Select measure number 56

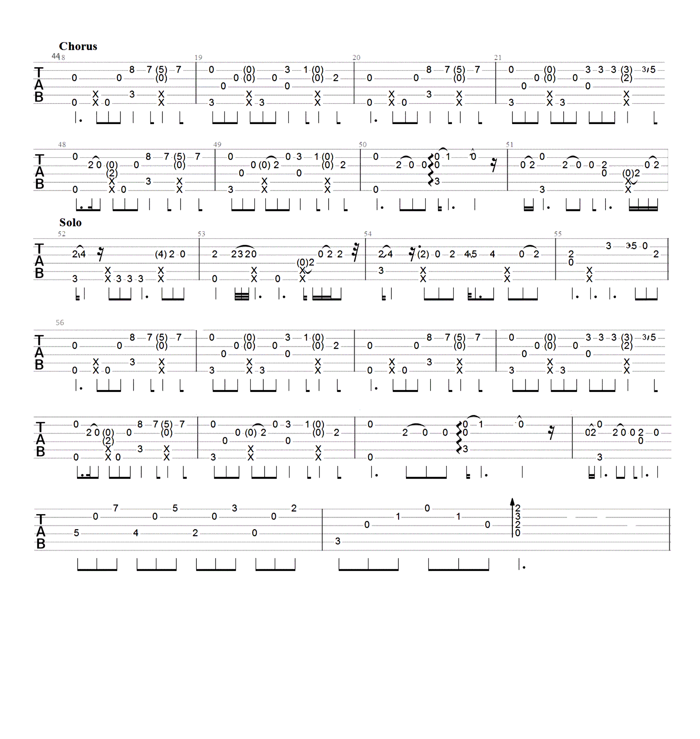(59, 323)
